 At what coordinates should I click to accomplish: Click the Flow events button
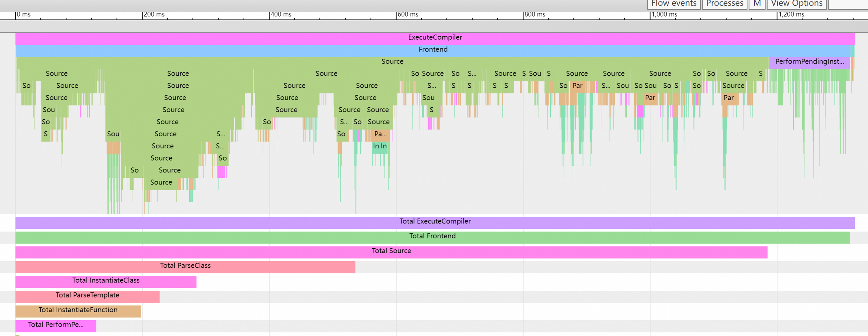pos(673,4)
